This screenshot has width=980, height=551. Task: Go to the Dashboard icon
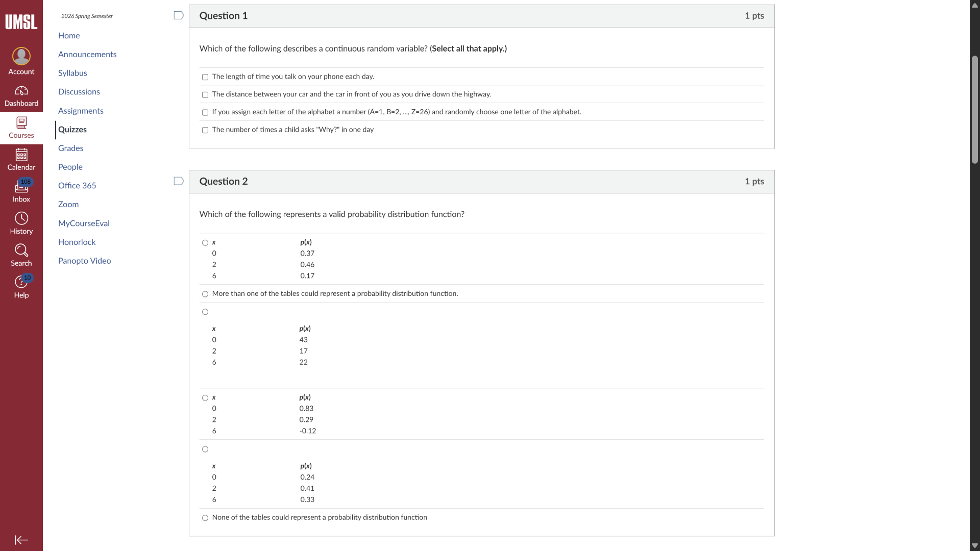pos(21,91)
